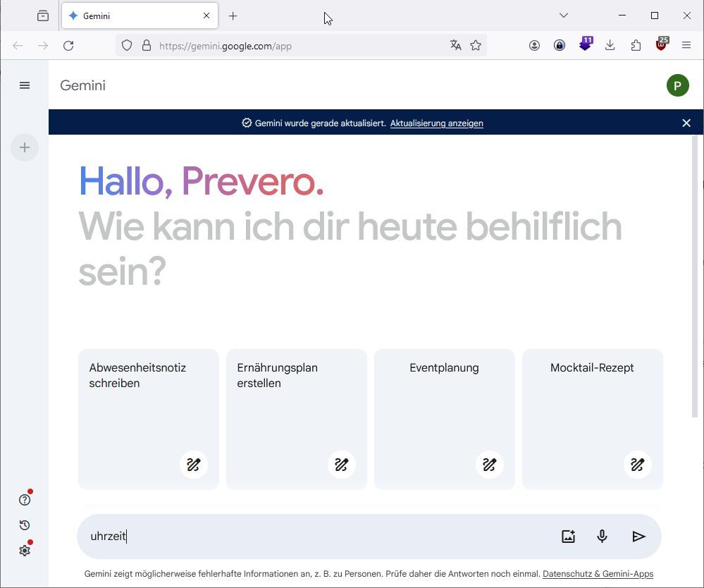Open the Help icon in sidebar
Viewport: 704px width, 588px height.
click(x=25, y=500)
